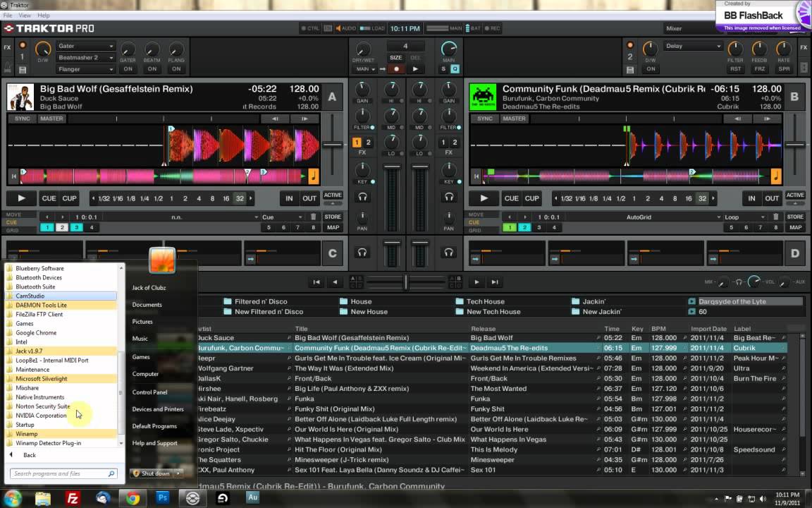This screenshot has width=812, height=508.
Task: Click loop OUT button on deck B
Action: click(772, 198)
